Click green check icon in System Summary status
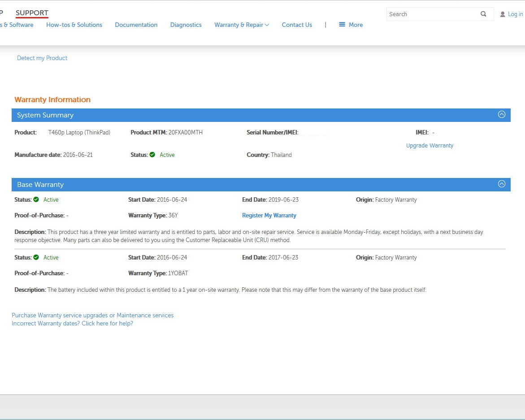This screenshot has width=525, height=420. 152,155
